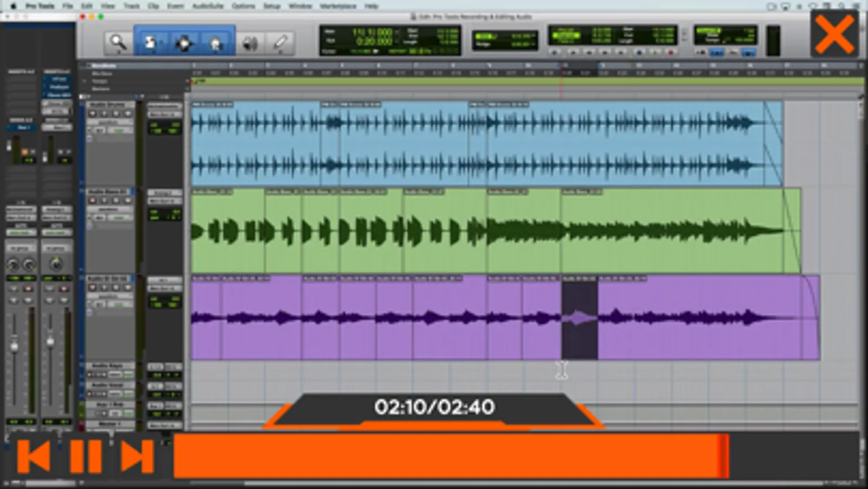
Task: Open the output path selector for Audio Drums
Action: click(x=164, y=114)
